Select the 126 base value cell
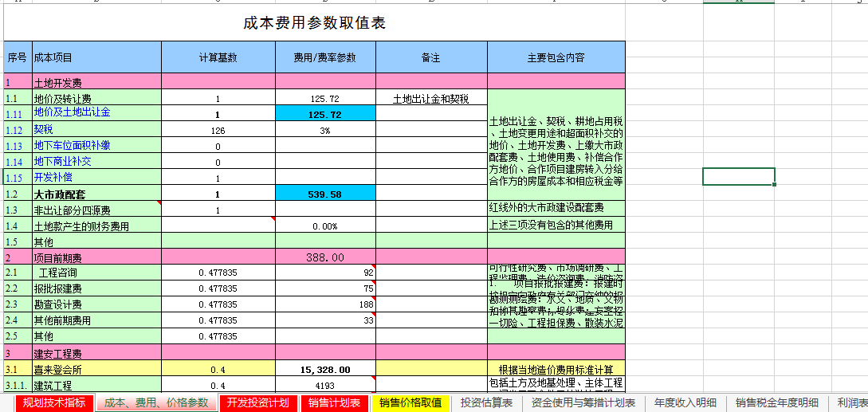This screenshot has height=412, width=868. tap(218, 131)
